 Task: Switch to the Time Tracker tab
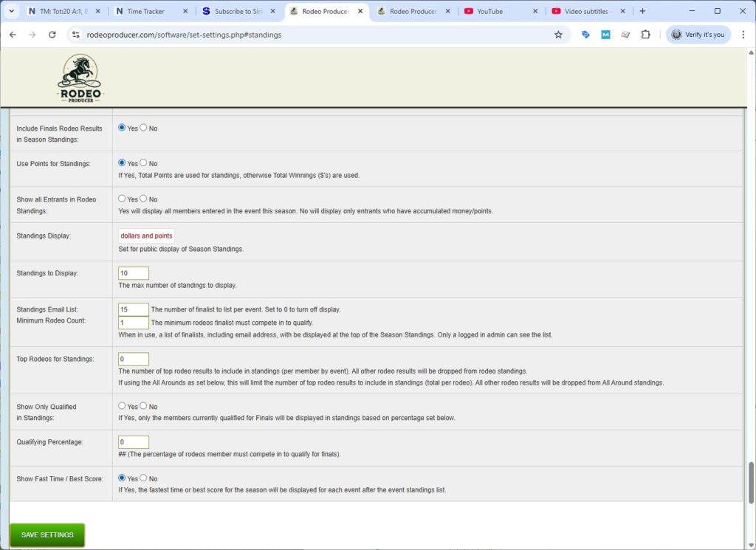(145, 11)
